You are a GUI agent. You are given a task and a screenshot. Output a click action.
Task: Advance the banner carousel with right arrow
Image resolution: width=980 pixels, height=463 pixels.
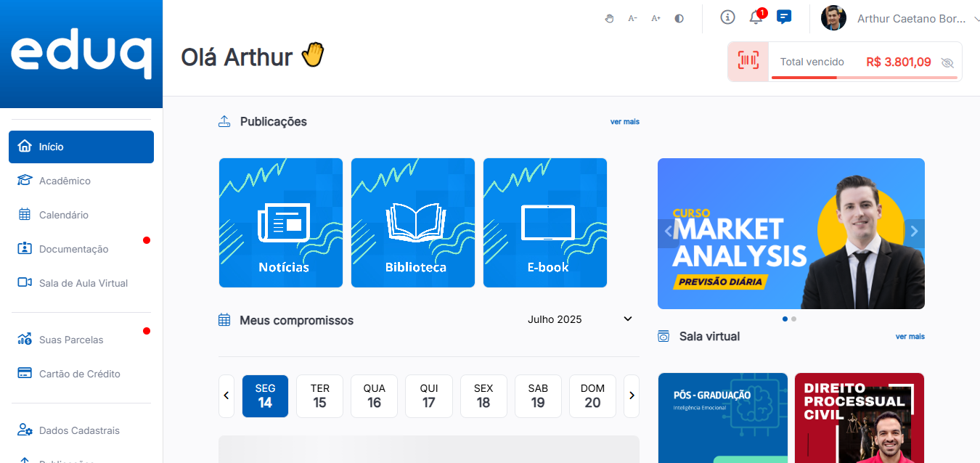[914, 231]
